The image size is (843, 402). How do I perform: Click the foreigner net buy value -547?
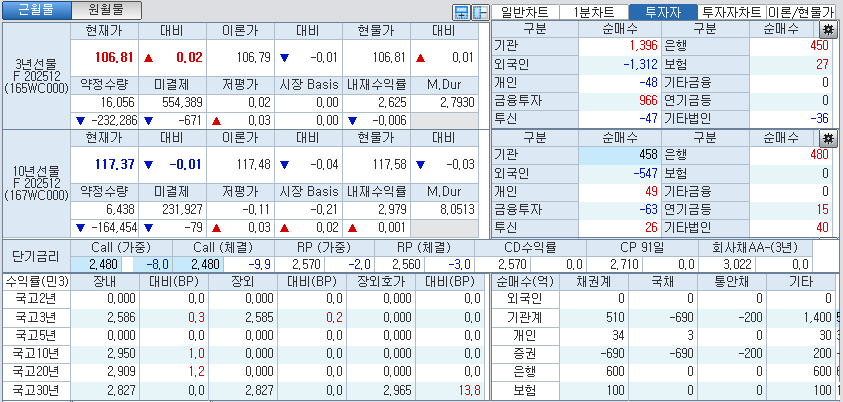(x=646, y=173)
